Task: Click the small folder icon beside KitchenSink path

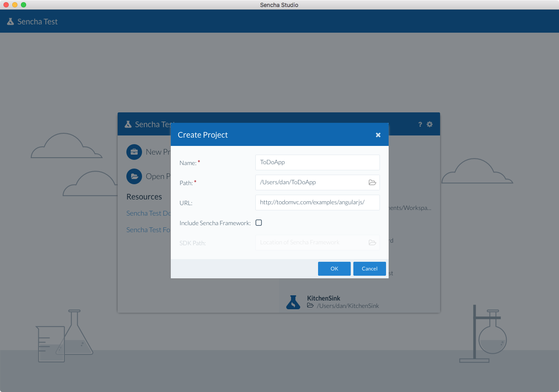Action: [310, 306]
